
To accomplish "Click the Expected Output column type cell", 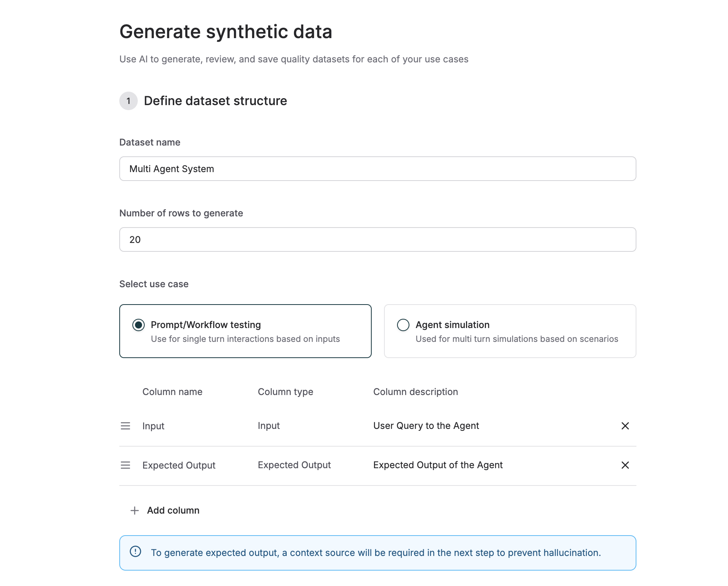I will (294, 465).
